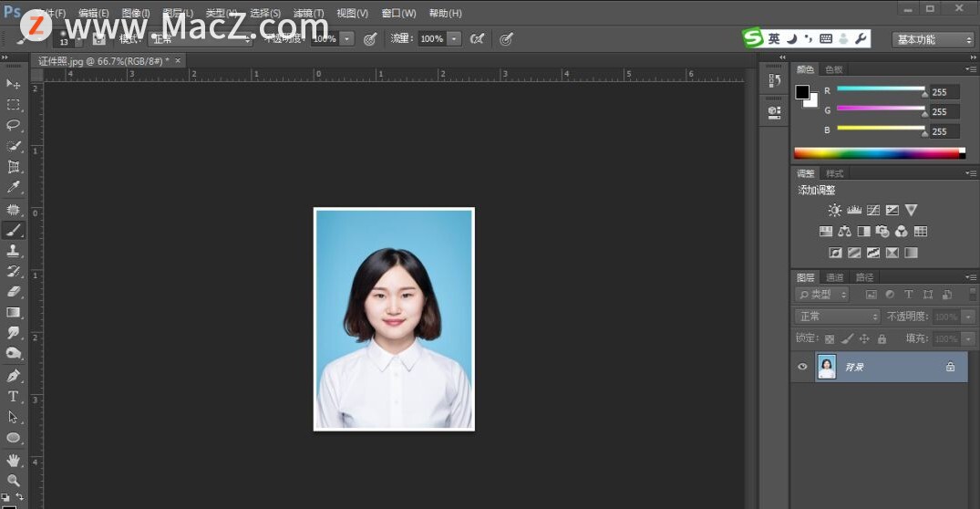980x509 pixels.
Task: Select the Smudge tool
Action: point(13,333)
